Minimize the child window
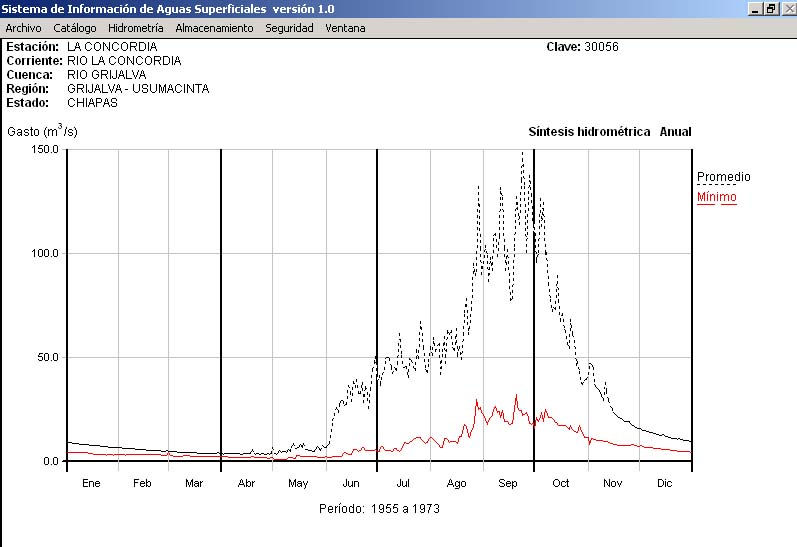 click(x=756, y=9)
